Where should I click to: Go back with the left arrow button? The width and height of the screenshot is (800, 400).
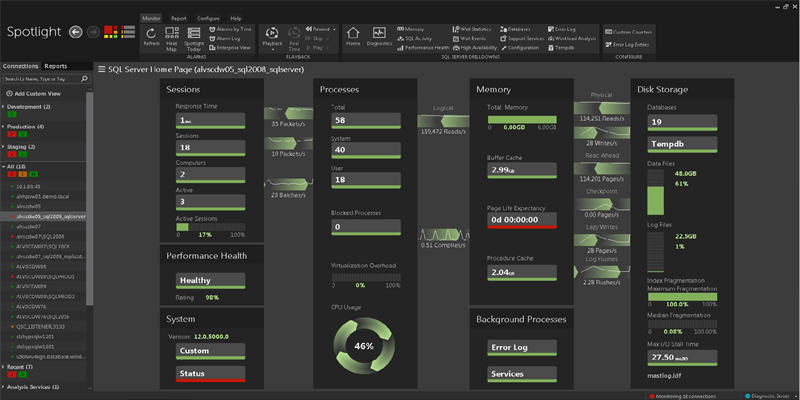[76, 32]
